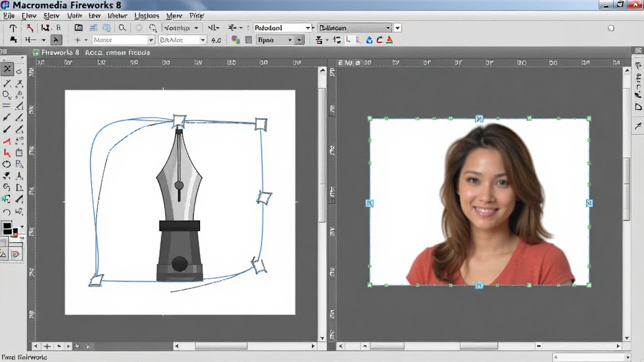644x362 pixels.
Task: Click the blue overlapping-pages copy icon
Action: coord(107,28)
